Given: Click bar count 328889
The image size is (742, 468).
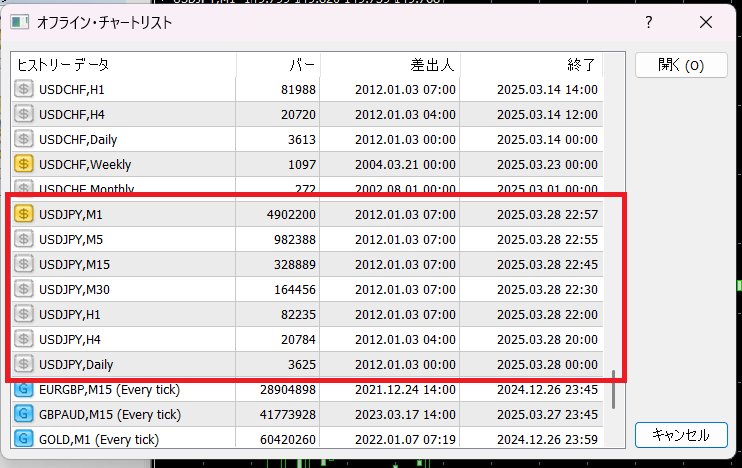Looking at the screenshot, I should [x=295, y=265].
